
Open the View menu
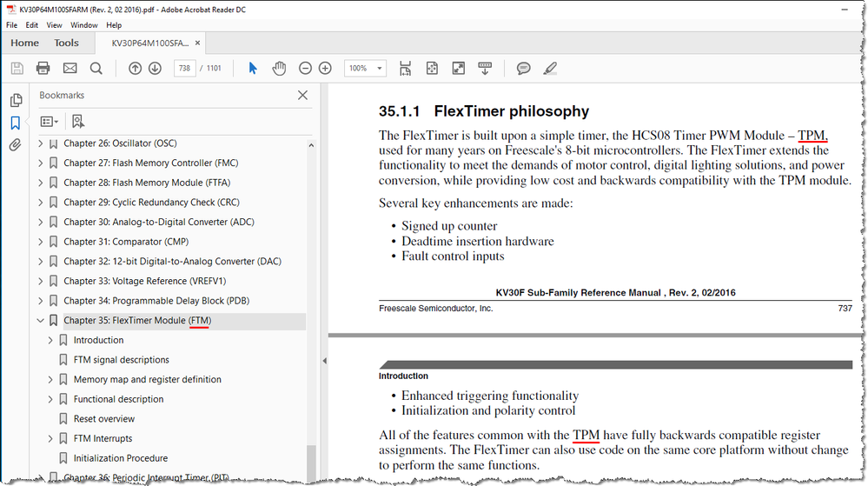click(54, 25)
